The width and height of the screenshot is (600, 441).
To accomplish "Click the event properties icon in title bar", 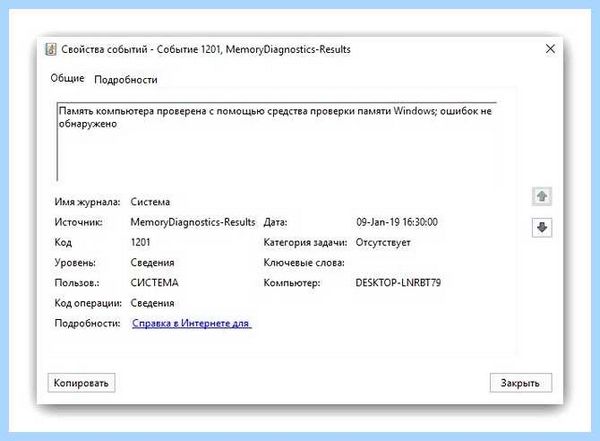I will 51,49.
